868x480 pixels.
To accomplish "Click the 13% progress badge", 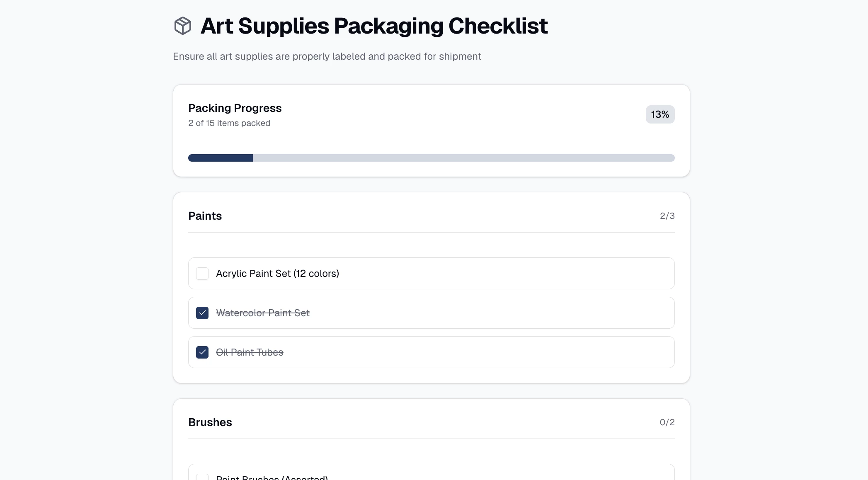I will pos(660,114).
